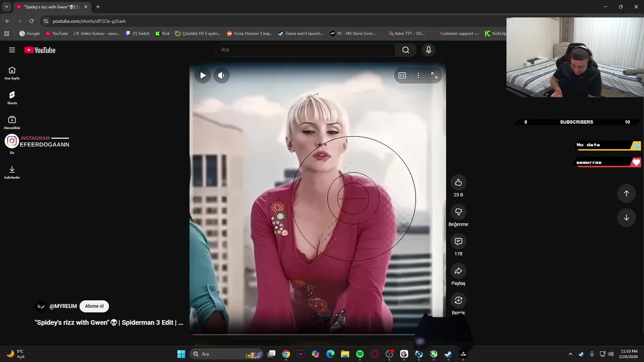
Task: Open the Çözüldü: FH 5 açılm... bookmark
Action: [x=198, y=34]
